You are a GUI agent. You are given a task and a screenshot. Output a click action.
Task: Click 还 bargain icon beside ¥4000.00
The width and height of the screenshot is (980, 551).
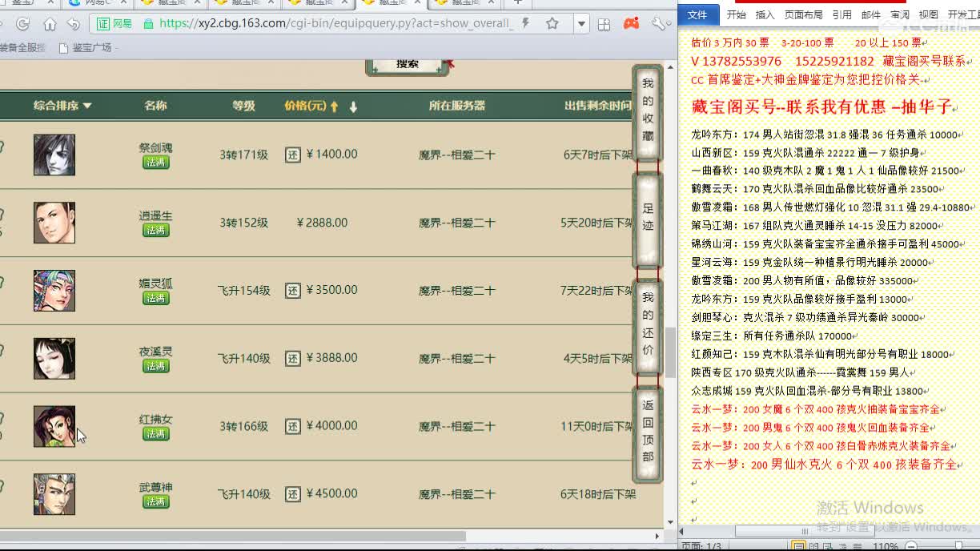pyautogui.click(x=293, y=426)
